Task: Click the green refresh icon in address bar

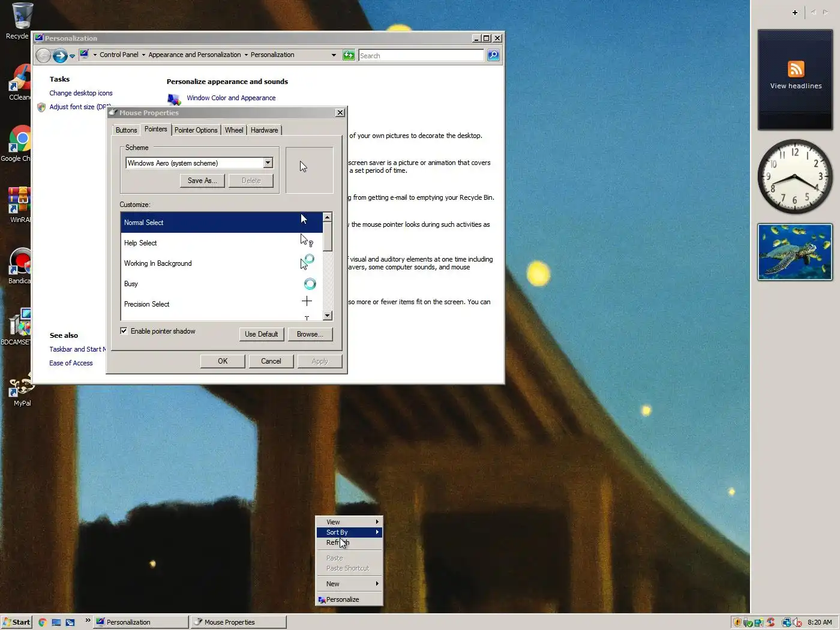Action: [349, 55]
